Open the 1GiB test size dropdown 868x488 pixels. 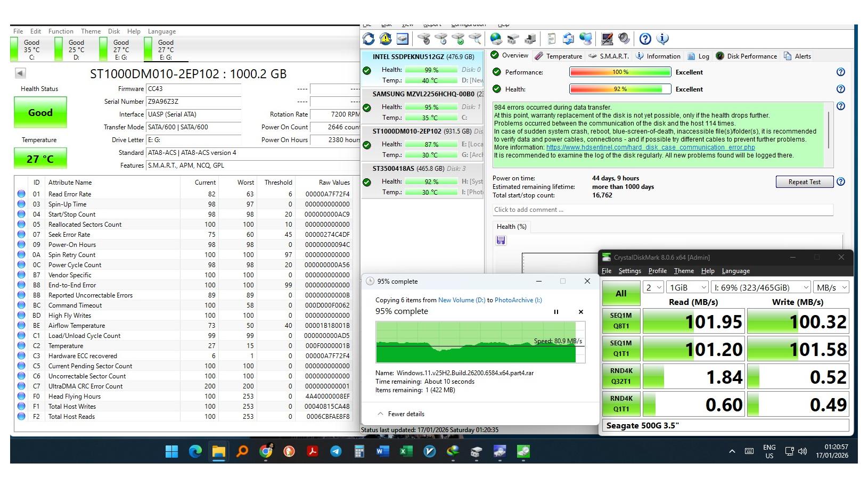pyautogui.click(x=688, y=287)
